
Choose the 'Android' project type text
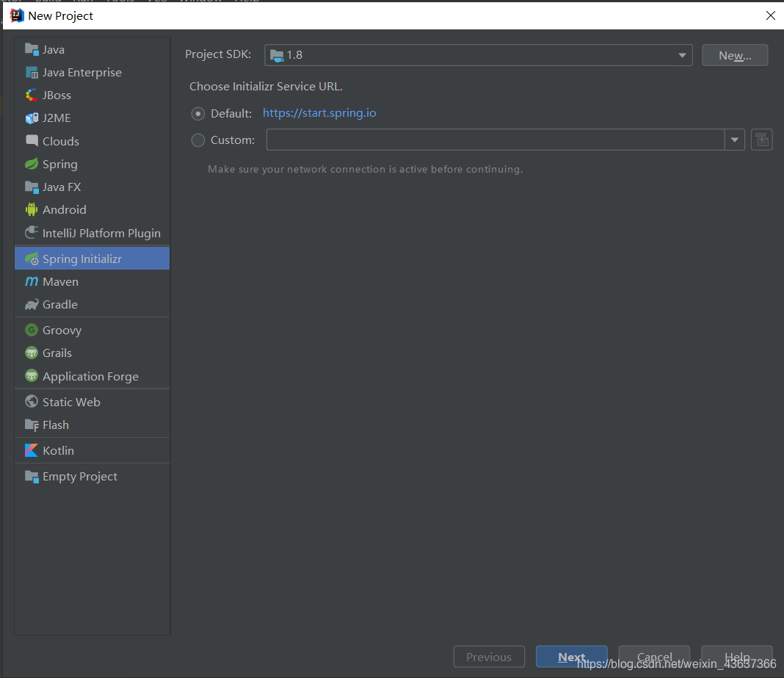65,209
